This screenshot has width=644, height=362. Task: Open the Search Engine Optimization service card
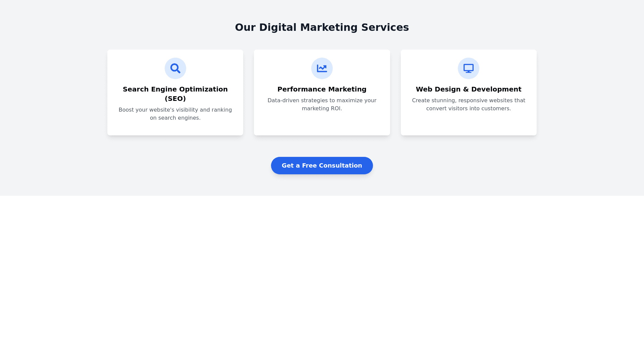pyautogui.click(x=175, y=93)
